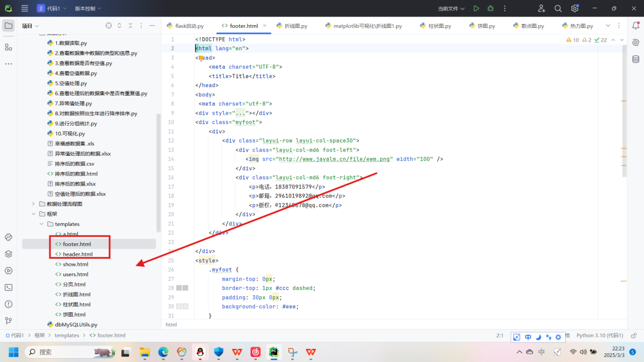Open the Code With Me user icon

point(541,8)
